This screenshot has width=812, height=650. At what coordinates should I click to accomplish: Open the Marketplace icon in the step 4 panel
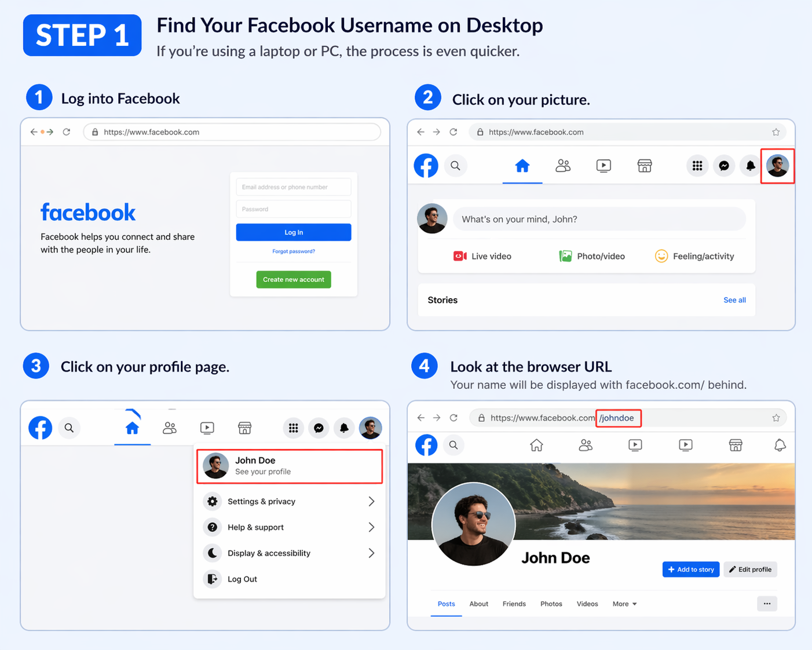tap(736, 445)
